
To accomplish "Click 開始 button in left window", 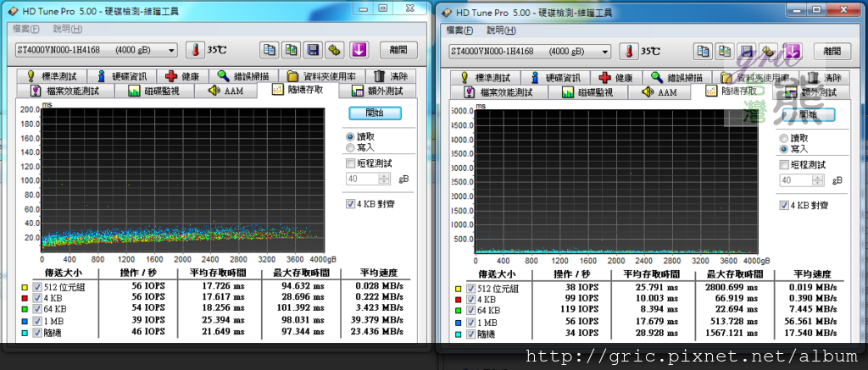I will point(375,113).
